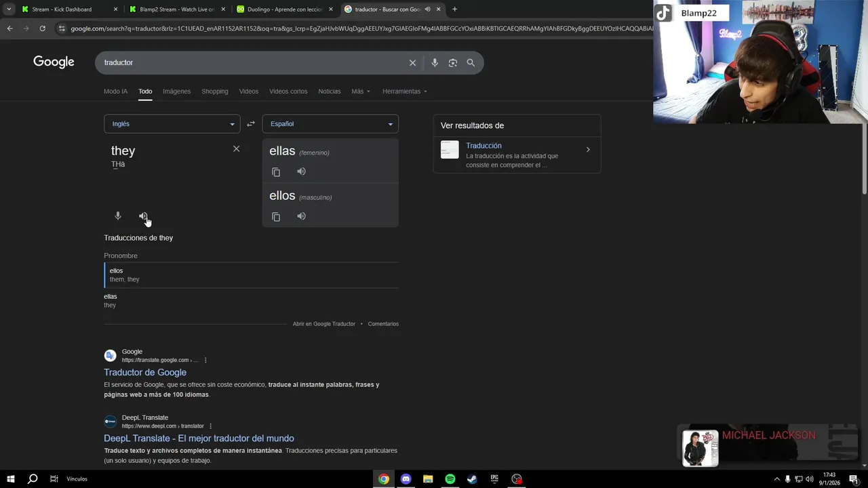Open the Inglés source language dropdown
Viewport: 868px width, 488px height.
coord(172,124)
